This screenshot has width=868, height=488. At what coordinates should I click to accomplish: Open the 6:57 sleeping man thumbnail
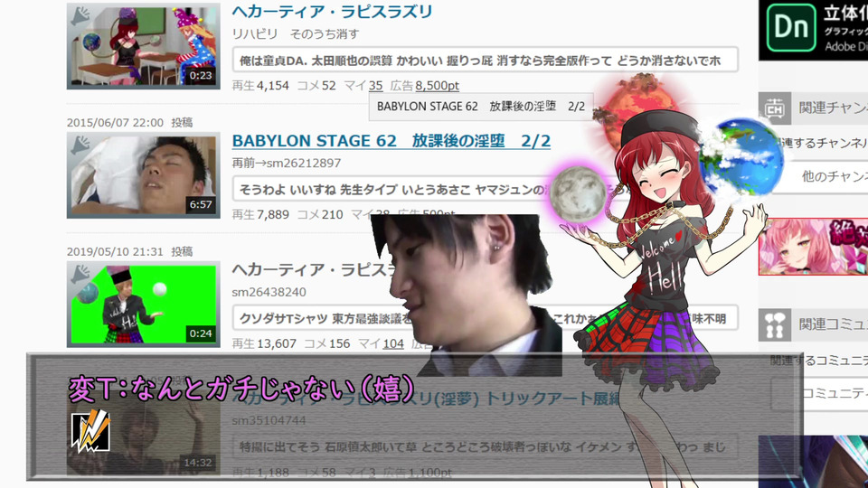[144, 174]
